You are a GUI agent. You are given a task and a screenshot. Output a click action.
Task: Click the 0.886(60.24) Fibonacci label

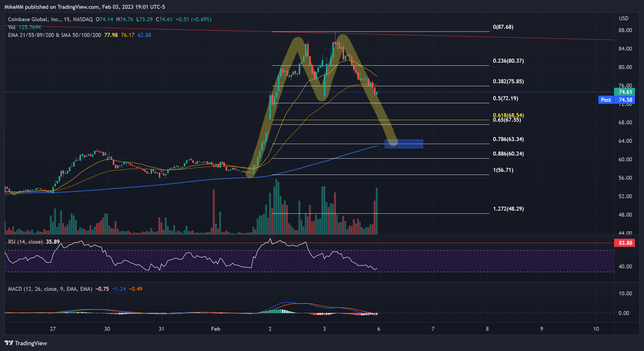click(x=508, y=154)
